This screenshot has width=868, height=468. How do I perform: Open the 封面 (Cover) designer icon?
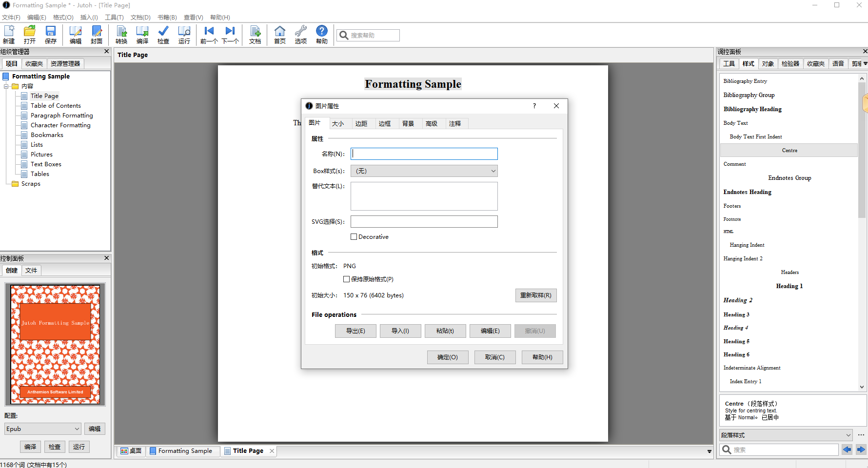97,34
